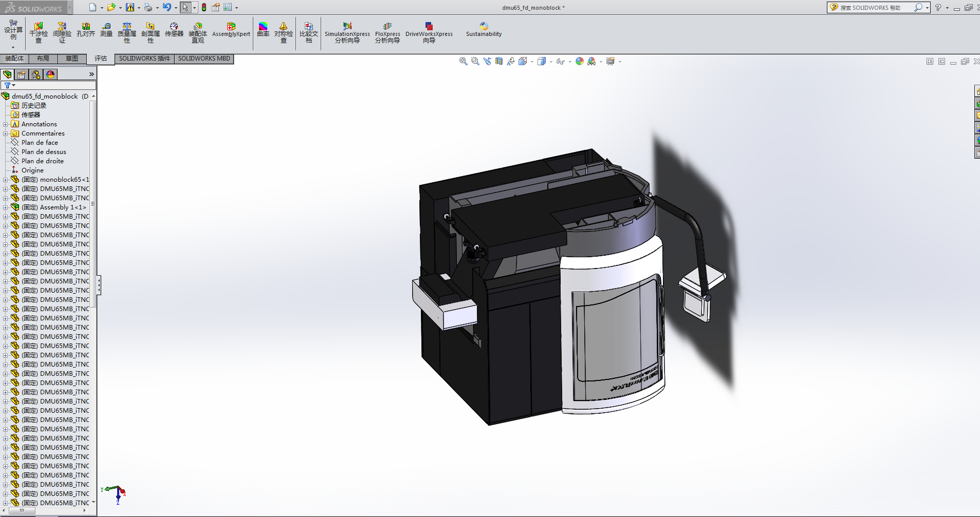The width and height of the screenshot is (980, 517).
Task: Switch to the SOLIDWORKS MBD tab
Action: 204,59
